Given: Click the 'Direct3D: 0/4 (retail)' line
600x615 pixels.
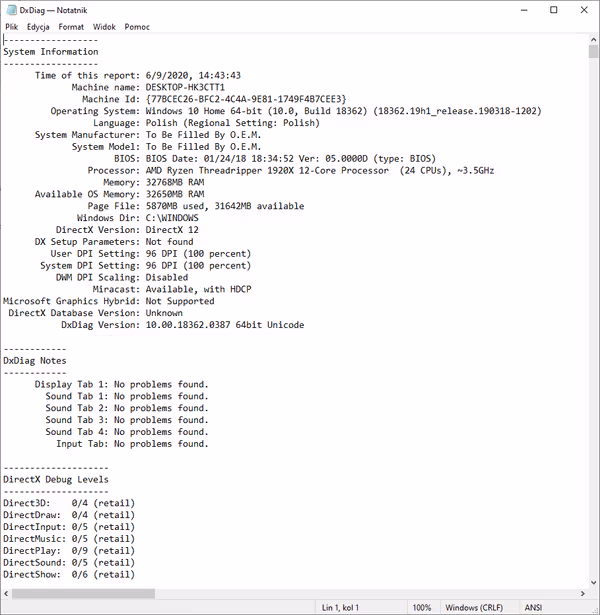Looking at the screenshot, I should 69,503.
